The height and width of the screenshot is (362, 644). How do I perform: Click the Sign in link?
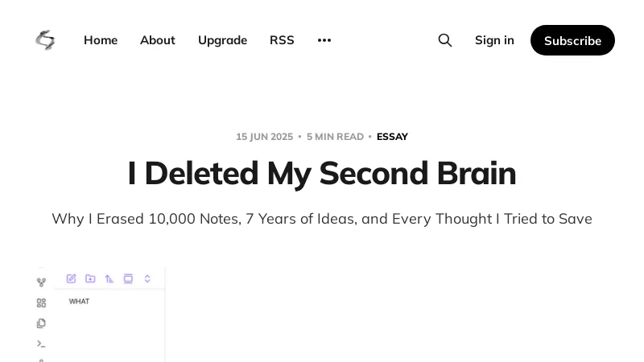pyautogui.click(x=494, y=40)
